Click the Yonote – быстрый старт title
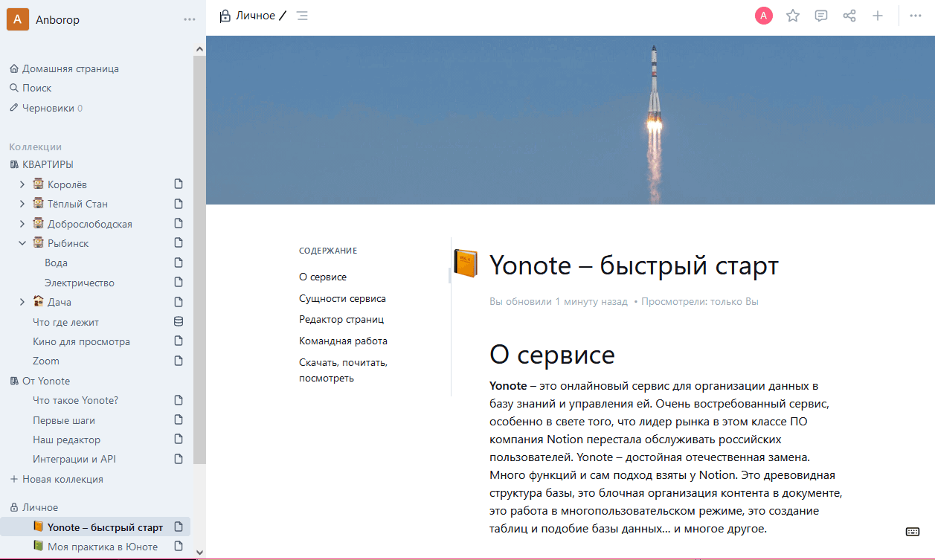The height and width of the screenshot is (560, 935). (x=634, y=265)
